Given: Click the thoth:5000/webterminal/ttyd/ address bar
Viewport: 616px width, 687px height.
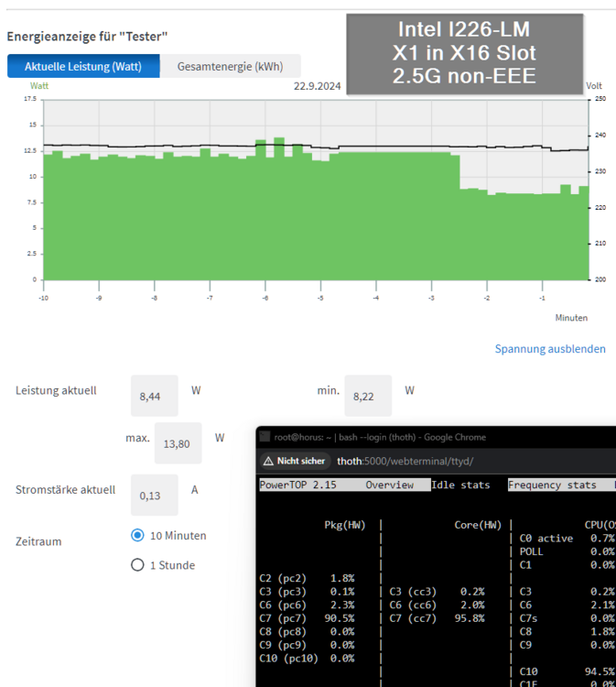Looking at the screenshot, I should point(405,461).
